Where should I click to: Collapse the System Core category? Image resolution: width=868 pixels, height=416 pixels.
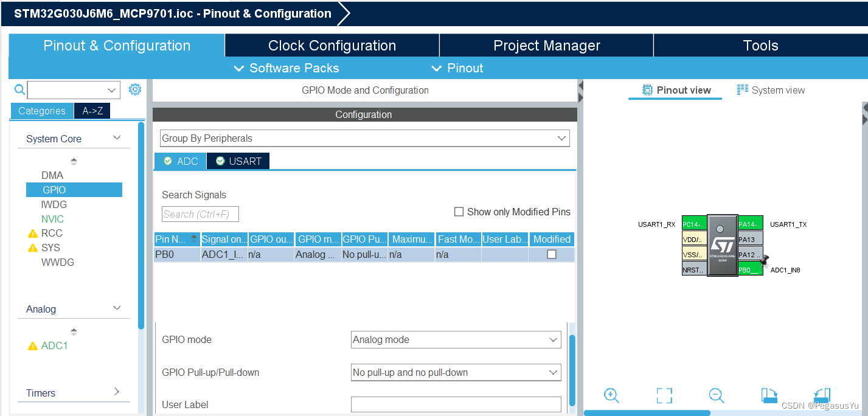point(117,138)
